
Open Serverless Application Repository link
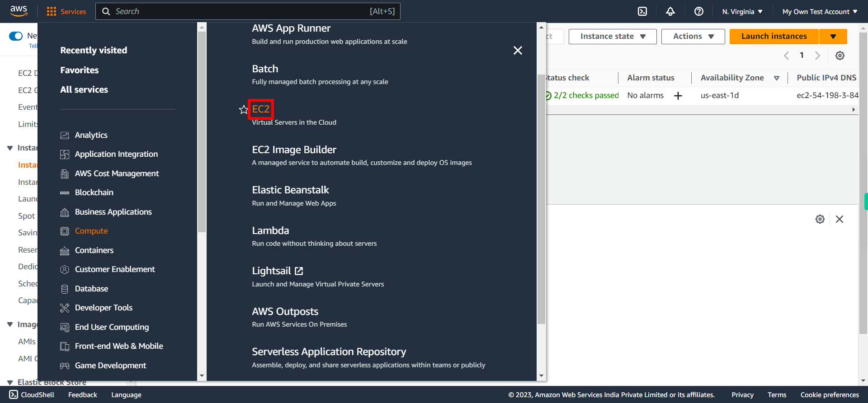(329, 351)
